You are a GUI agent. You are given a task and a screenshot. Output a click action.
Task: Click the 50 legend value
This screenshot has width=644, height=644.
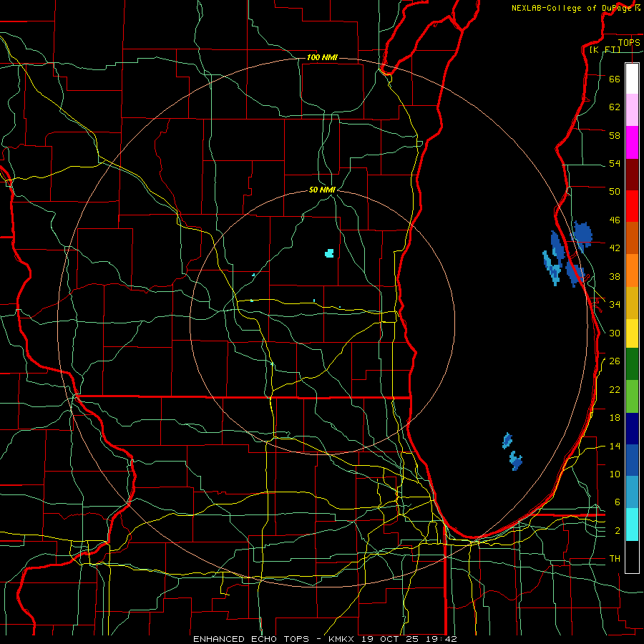pyautogui.click(x=615, y=191)
